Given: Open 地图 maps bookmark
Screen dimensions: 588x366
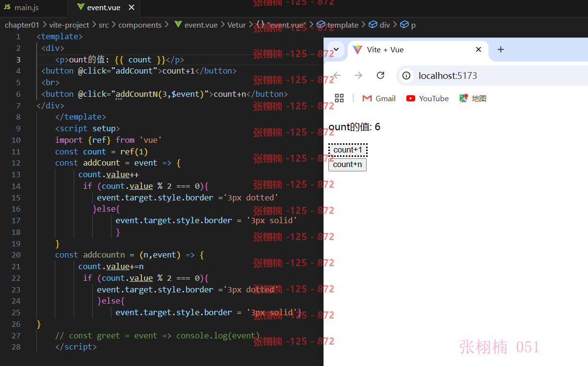Looking at the screenshot, I should 473,98.
